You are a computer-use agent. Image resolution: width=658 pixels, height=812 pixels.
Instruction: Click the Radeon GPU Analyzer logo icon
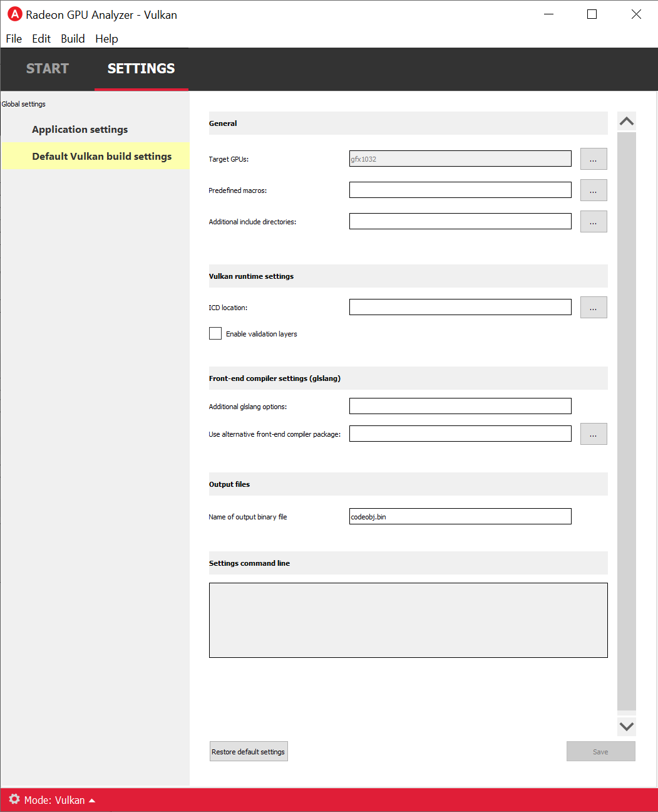[x=14, y=14]
